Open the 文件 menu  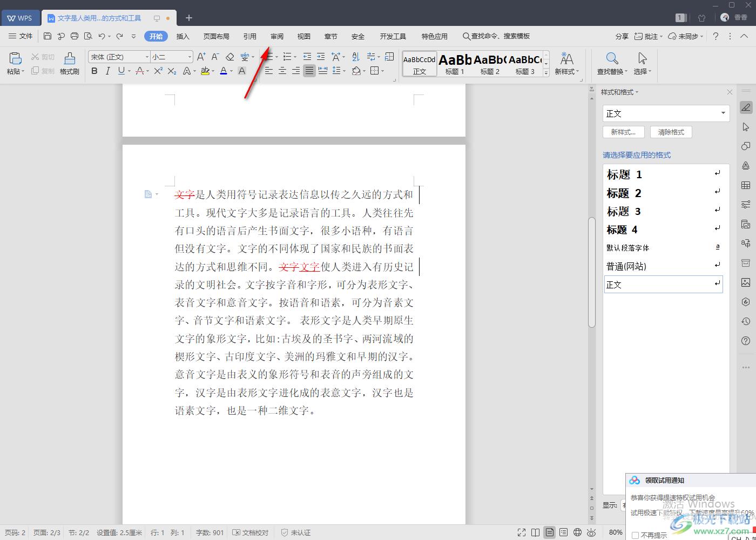point(21,36)
